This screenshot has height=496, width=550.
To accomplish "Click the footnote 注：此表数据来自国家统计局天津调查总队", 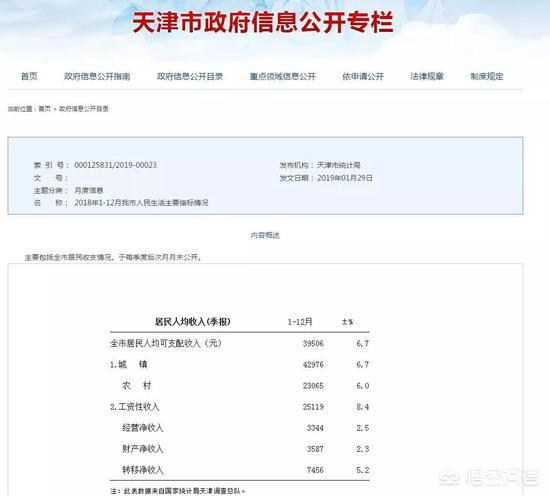I will coord(177,491).
